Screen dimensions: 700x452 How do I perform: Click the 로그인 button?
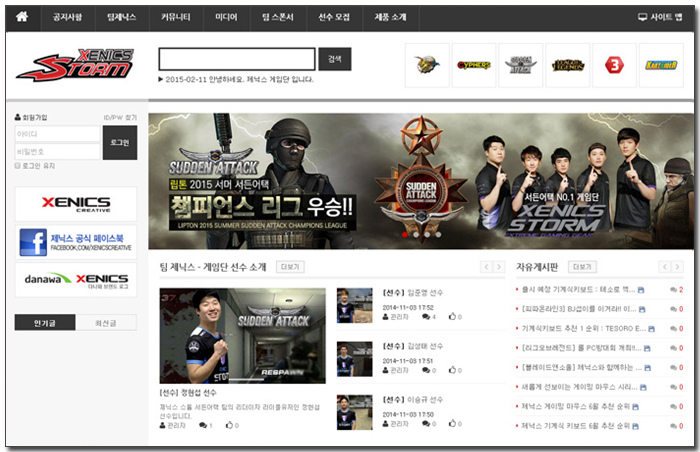click(x=120, y=142)
